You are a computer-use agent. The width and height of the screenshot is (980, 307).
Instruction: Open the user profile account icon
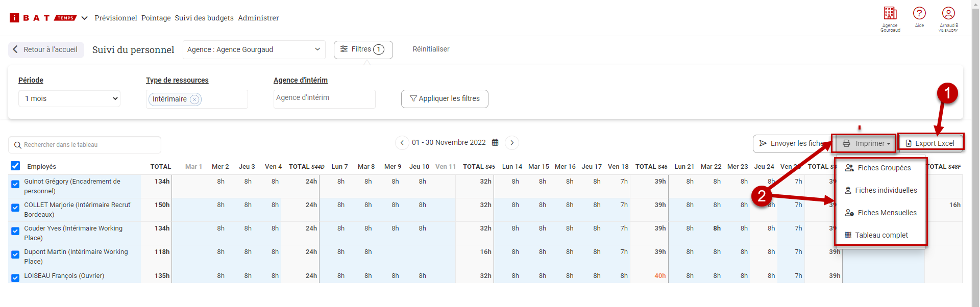pos(948,14)
